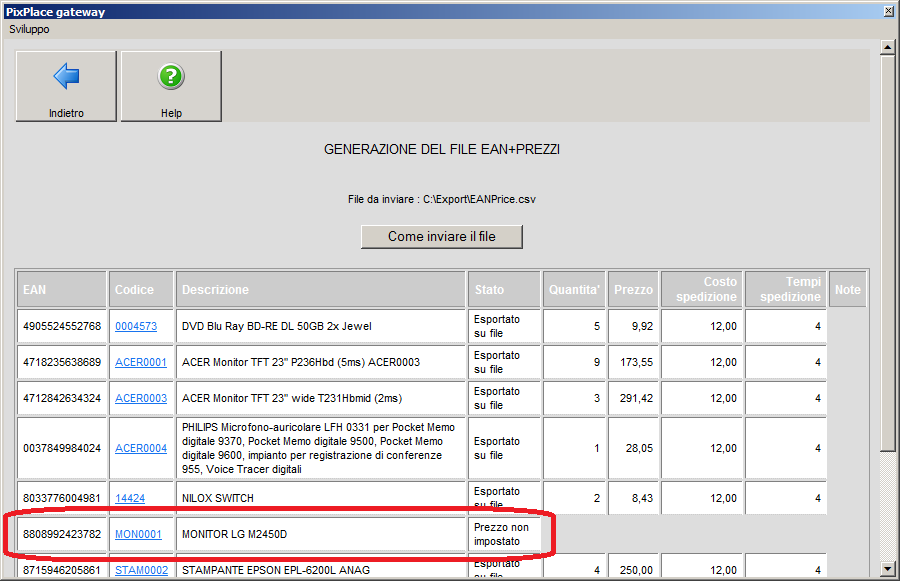Click description PHILIPS Microfono-auricolare LFH 0331
Viewport: 900px width, 581px height.
tap(319, 448)
